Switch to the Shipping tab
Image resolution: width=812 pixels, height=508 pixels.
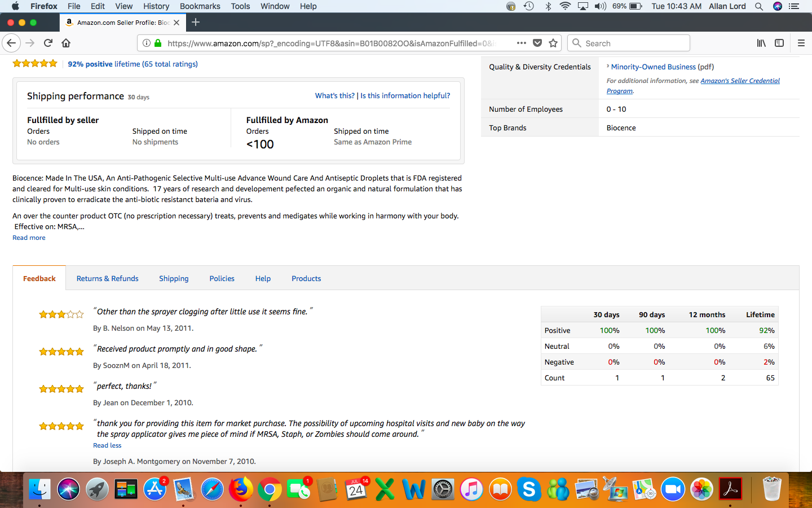(174, 278)
